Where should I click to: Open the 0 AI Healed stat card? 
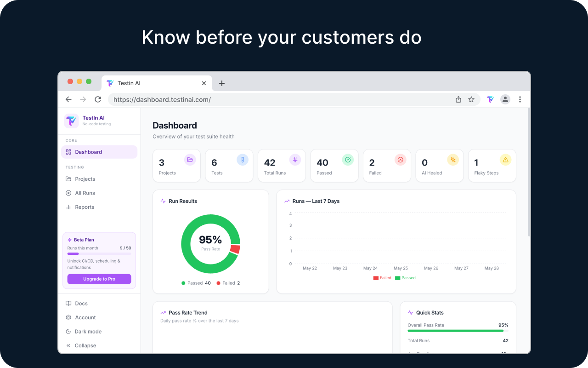click(x=440, y=166)
